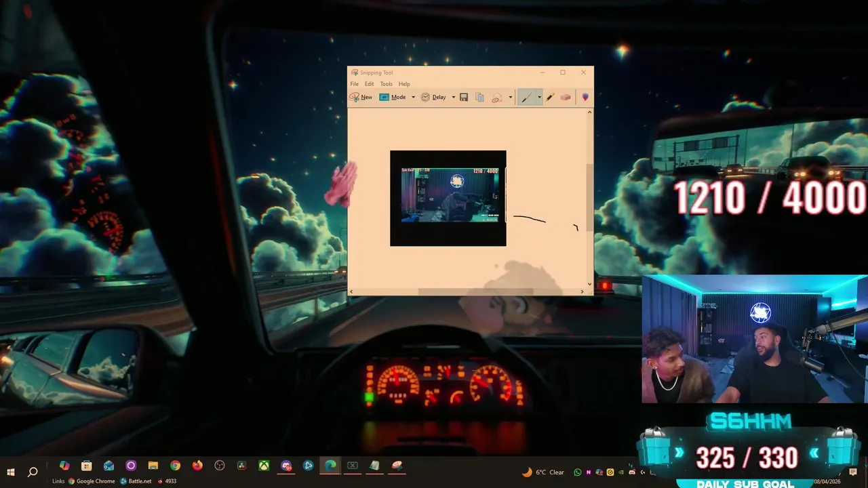Screen dimensions: 868x488
Task: Click the Delay clock button
Action: pyautogui.click(x=433, y=97)
